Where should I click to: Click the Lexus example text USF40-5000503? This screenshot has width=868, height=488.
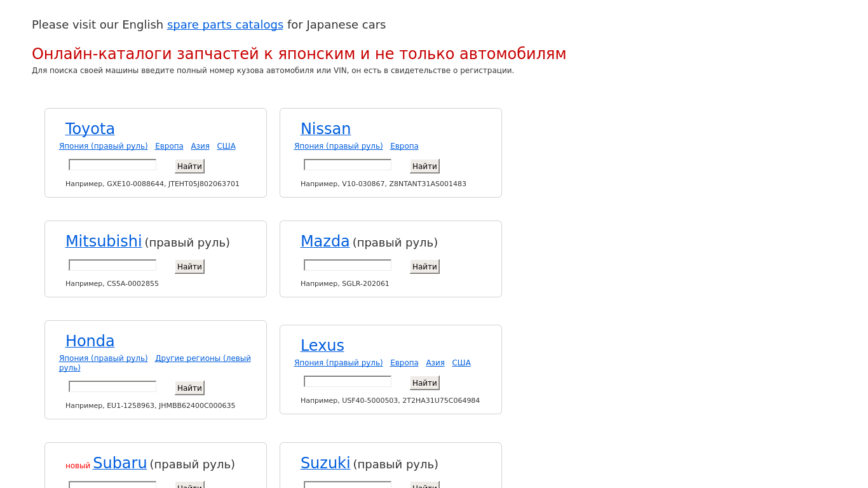pyautogui.click(x=370, y=401)
